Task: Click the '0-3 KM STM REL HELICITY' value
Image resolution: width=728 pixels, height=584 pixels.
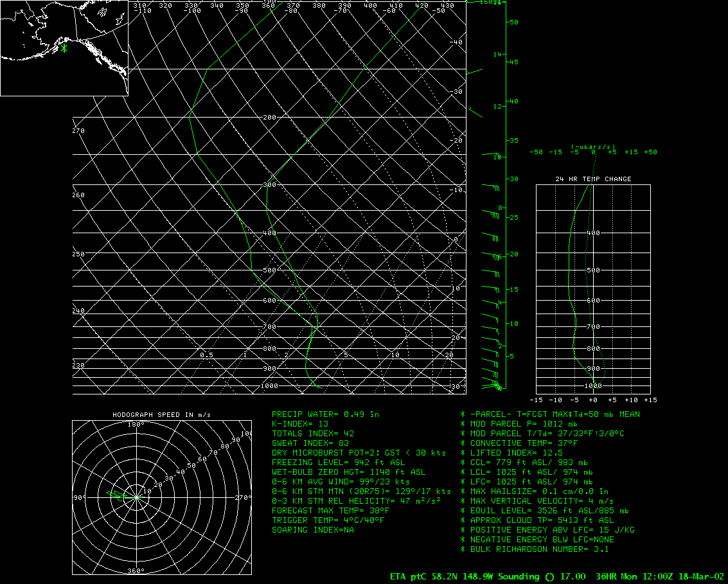Action: 356,501
